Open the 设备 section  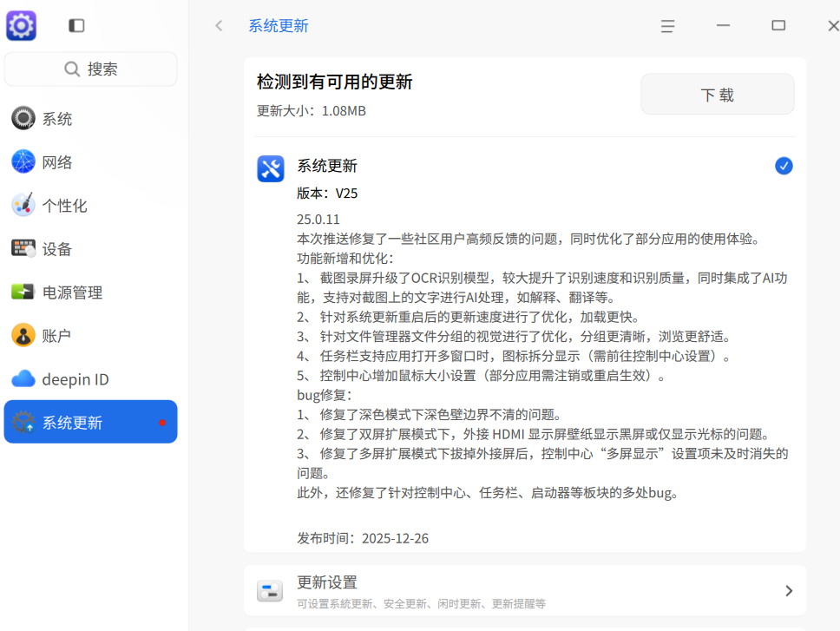[90, 248]
